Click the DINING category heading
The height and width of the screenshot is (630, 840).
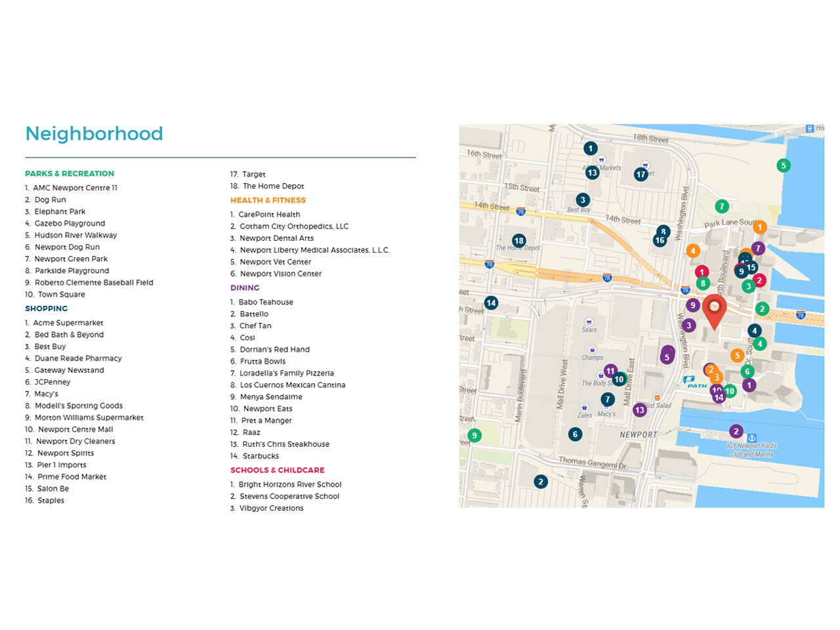coord(245,288)
